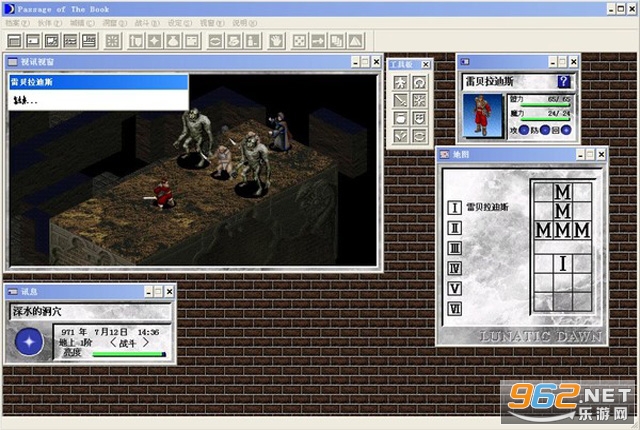The image size is (640, 430).
Task: Minimize the 讯息 message window
Action: click(x=149, y=292)
